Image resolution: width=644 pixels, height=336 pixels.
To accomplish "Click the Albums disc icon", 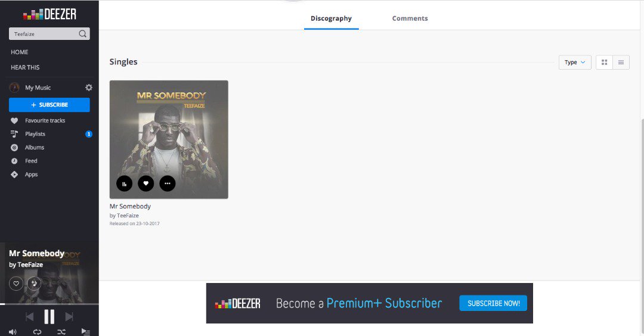I will [14, 147].
